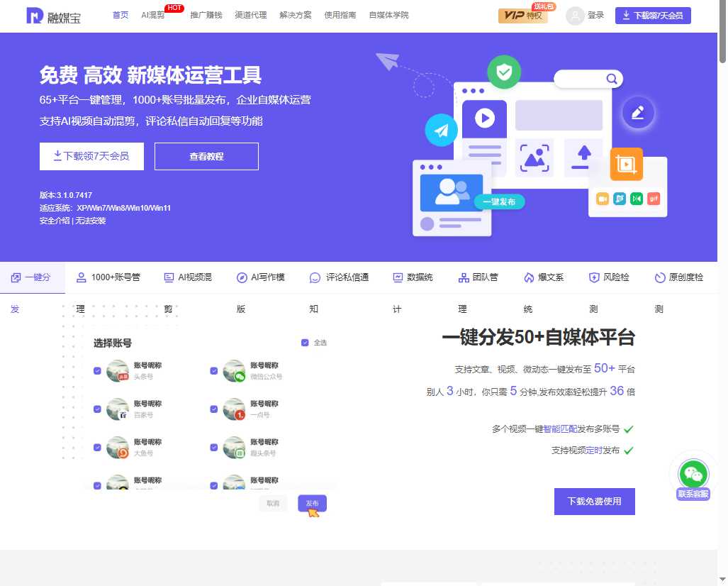Click the 登录 avatar icon
The image size is (728, 586).
pyautogui.click(x=575, y=16)
